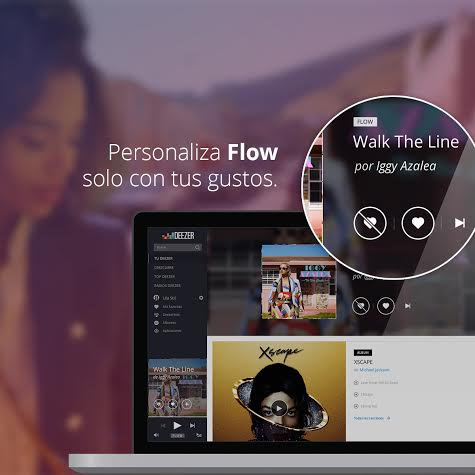Click the icon between Mis favoritas and Álbumes
The height and width of the screenshot is (475, 475).
[x=156, y=315]
